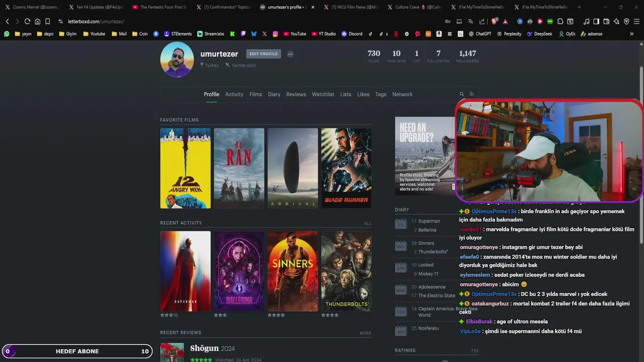This screenshot has height=362, width=644.
Task: Open the Leo AI sparkle icon
Action: (616, 22)
